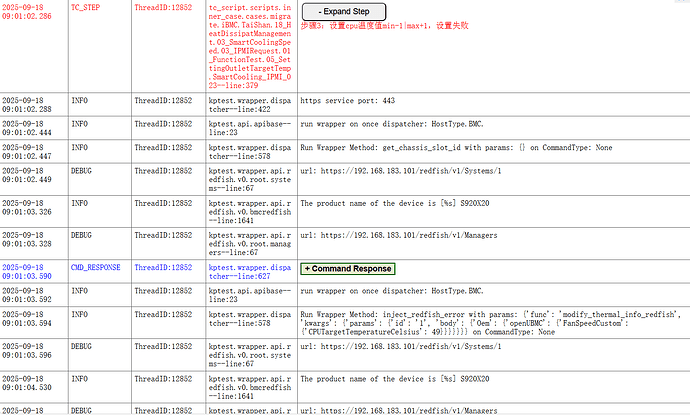Select the red step 3 failure description text
The image size is (690, 415).
pos(383,25)
